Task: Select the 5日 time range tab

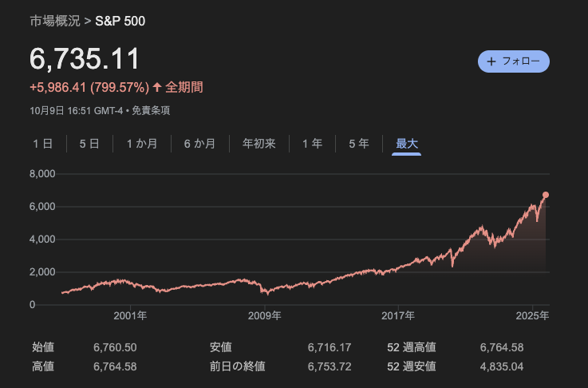Action: (x=89, y=144)
